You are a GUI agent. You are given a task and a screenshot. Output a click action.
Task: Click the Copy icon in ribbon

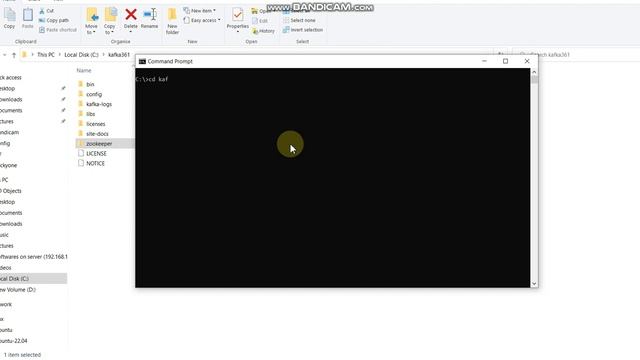coord(9,18)
